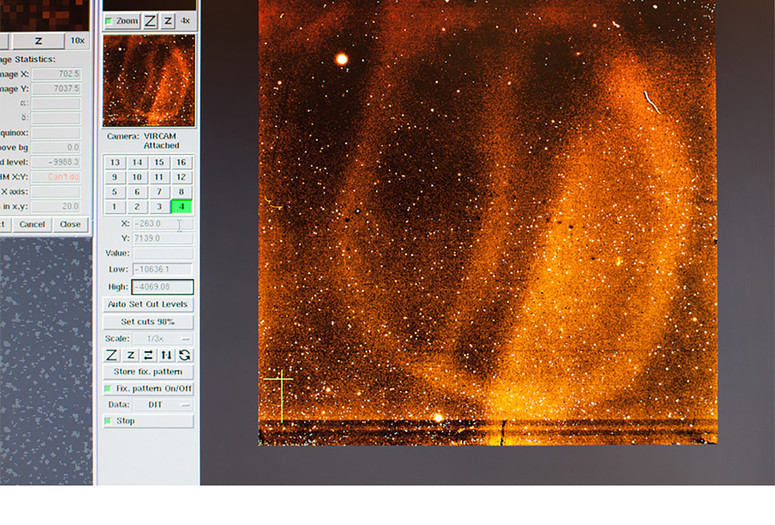Viewport: 775px width, 525px height.
Task: Click the rotate image icon
Action: click(184, 355)
